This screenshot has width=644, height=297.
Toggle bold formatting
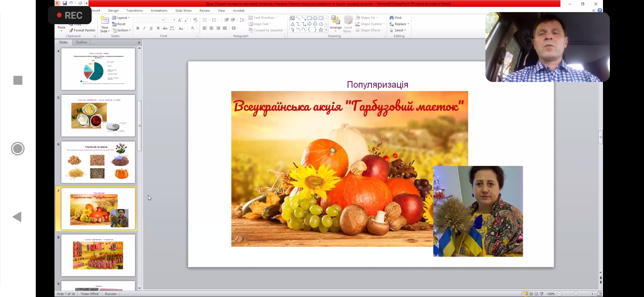pyautogui.click(x=138, y=28)
